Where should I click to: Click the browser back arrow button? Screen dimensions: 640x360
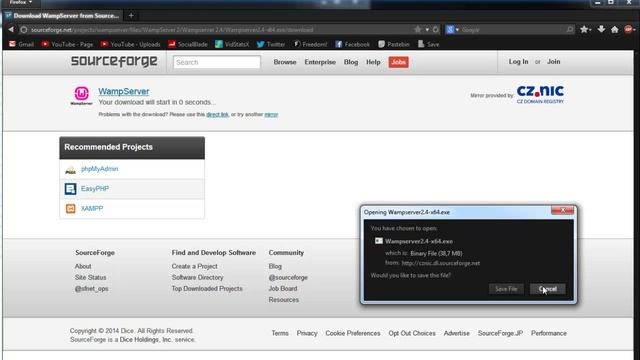point(11,29)
